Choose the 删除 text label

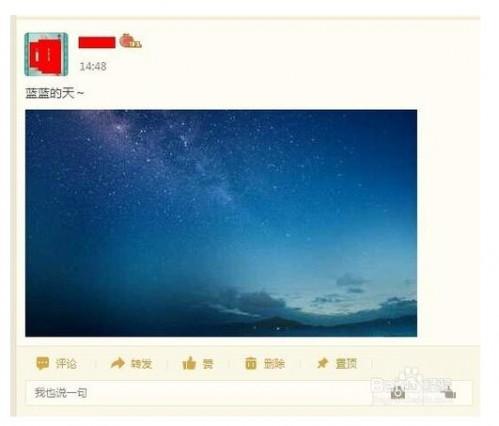click(274, 363)
